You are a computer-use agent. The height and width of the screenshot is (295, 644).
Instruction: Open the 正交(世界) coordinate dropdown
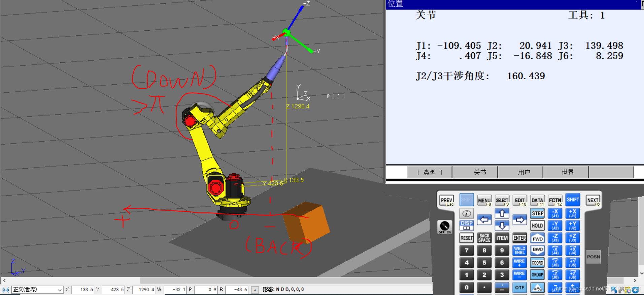(x=37, y=290)
